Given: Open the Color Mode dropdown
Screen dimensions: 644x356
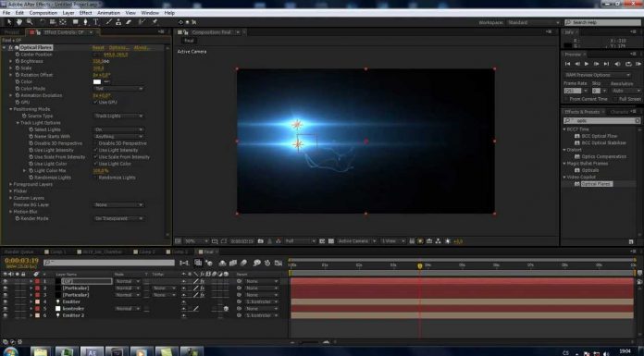Looking at the screenshot, I should click(118, 89).
